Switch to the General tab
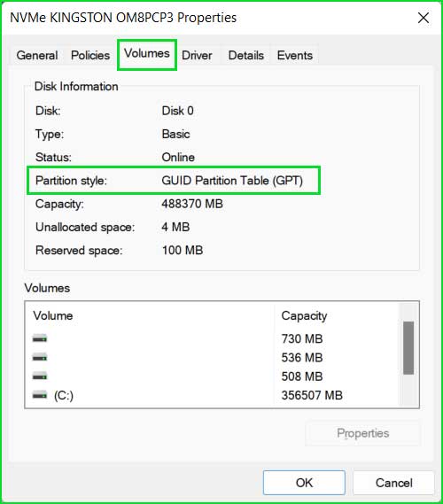The width and height of the screenshot is (443, 504). coord(37,55)
